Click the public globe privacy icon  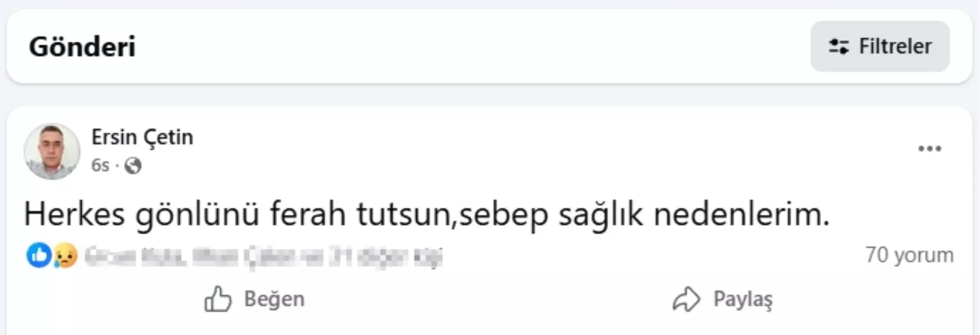133,166
